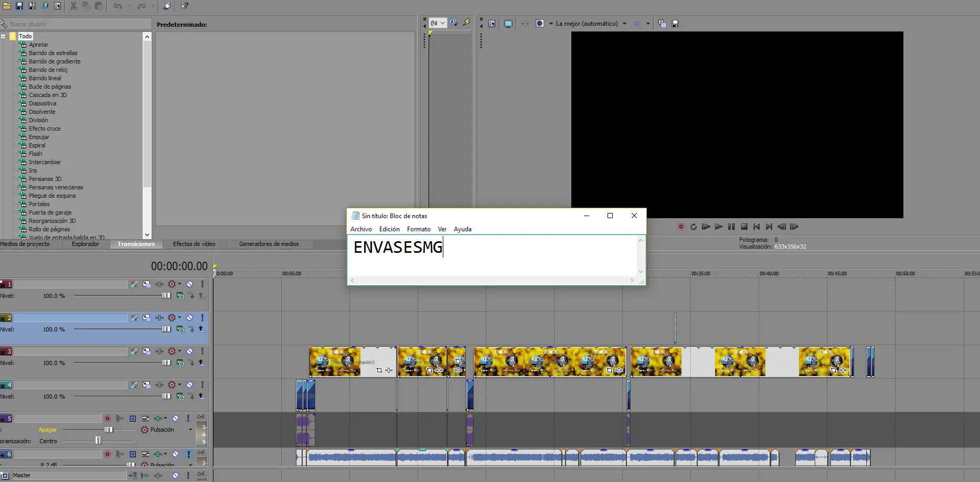Image resolution: width=980 pixels, height=482 pixels.
Task: Toggle Loop playback button
Action: [x=694, y=227]
